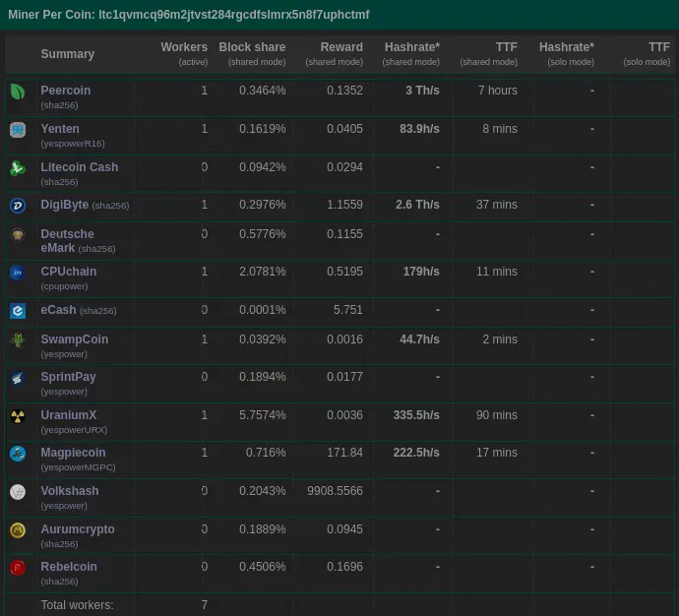Click the SprintPay icon

tap(18, 378)
